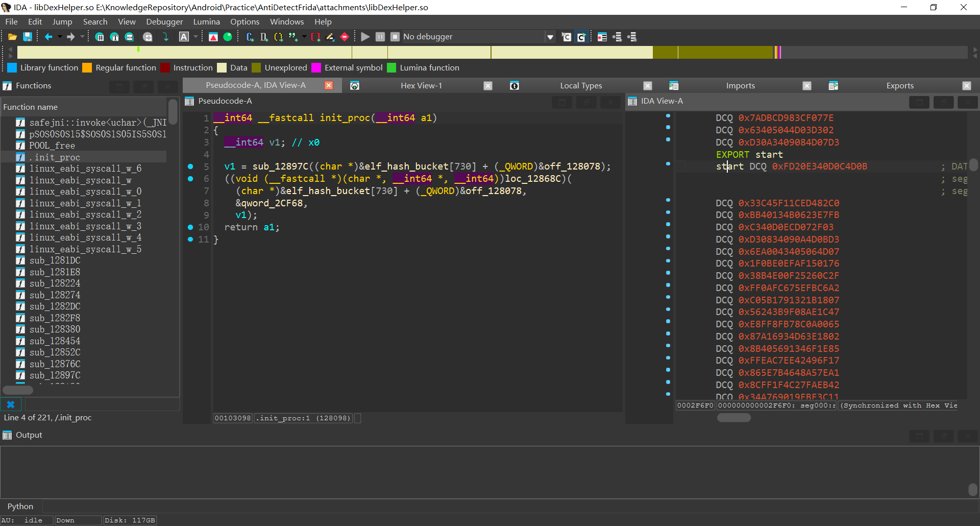The height and width of the screenshot is (526, 980).
Task: Terminate the process with the stop button
Action: (395, 37)
